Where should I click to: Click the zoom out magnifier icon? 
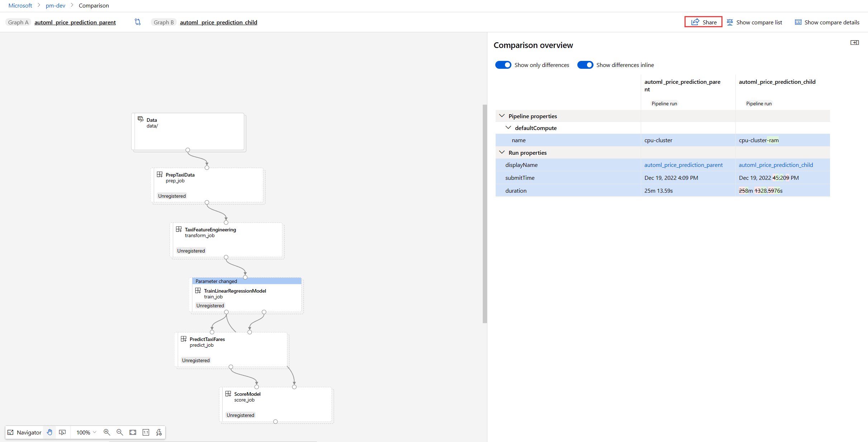(x=120, y=432)
